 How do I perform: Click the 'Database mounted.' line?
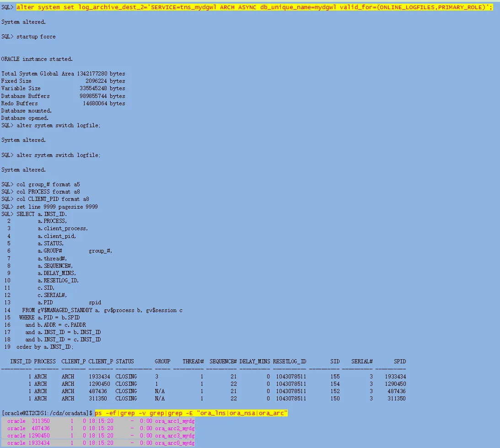(27, 111)
